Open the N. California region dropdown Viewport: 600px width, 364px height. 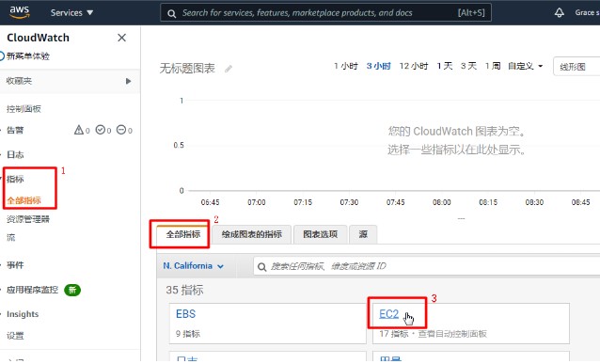(x=193, y=266)
